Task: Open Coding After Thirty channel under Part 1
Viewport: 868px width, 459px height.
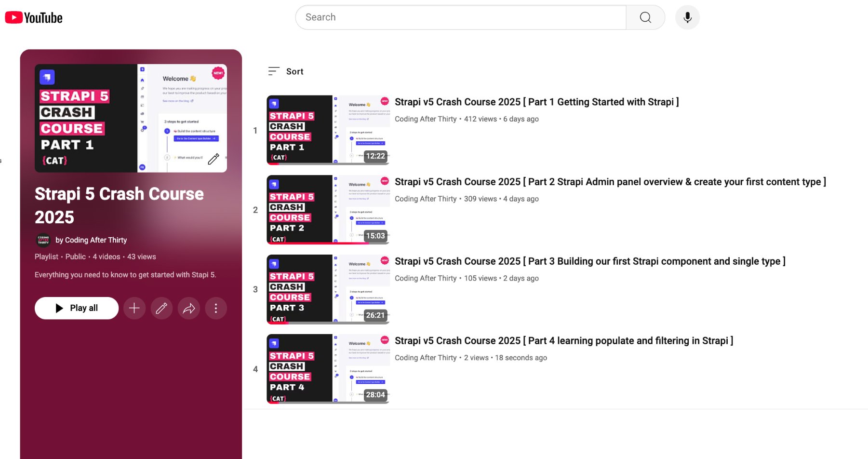Action: [426, 119]
